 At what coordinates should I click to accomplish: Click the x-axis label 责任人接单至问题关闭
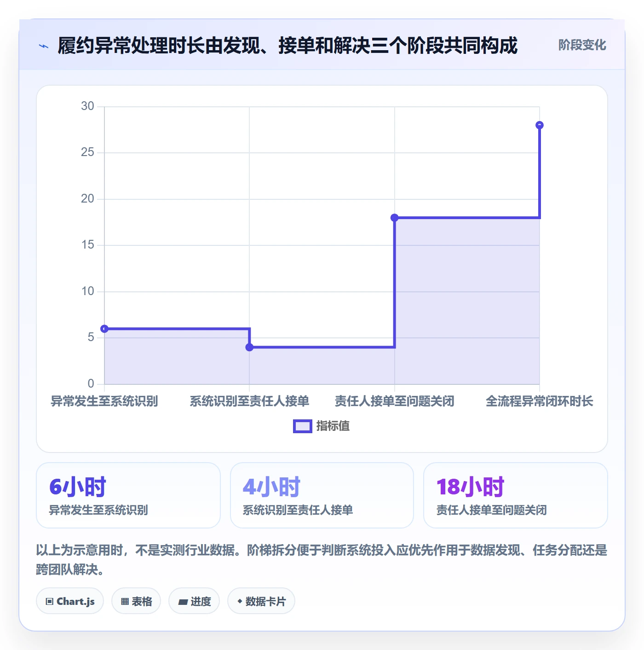394,401
